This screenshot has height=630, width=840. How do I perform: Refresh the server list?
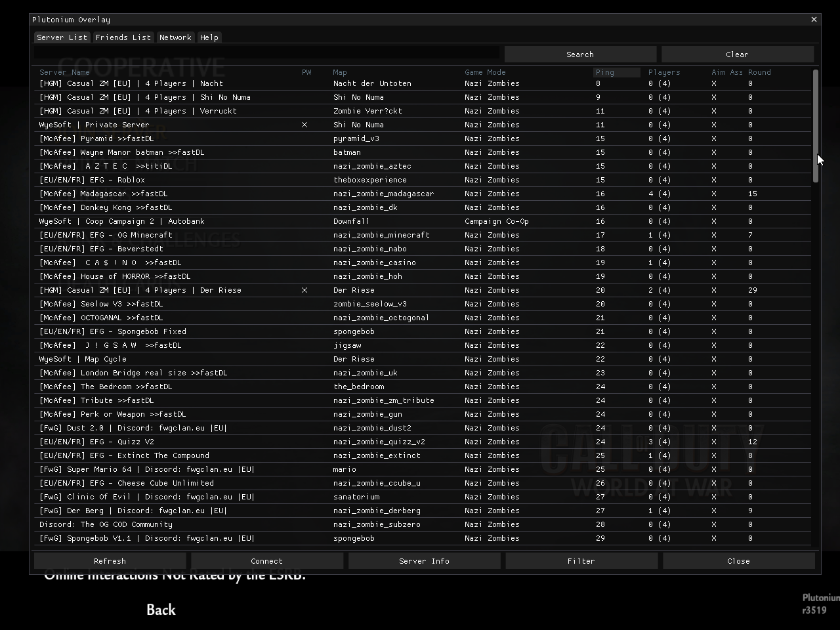110,561
